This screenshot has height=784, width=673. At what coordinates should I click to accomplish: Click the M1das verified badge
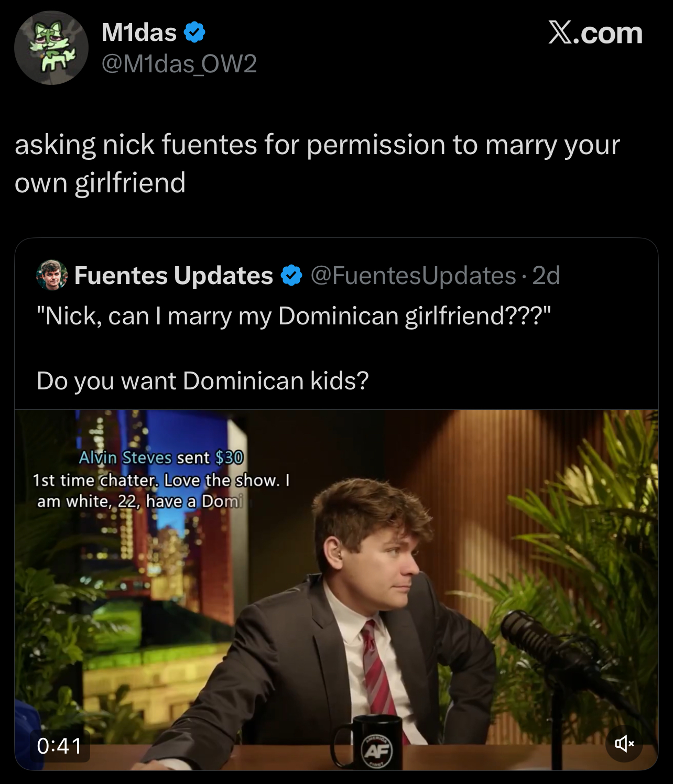coord(194,32)
